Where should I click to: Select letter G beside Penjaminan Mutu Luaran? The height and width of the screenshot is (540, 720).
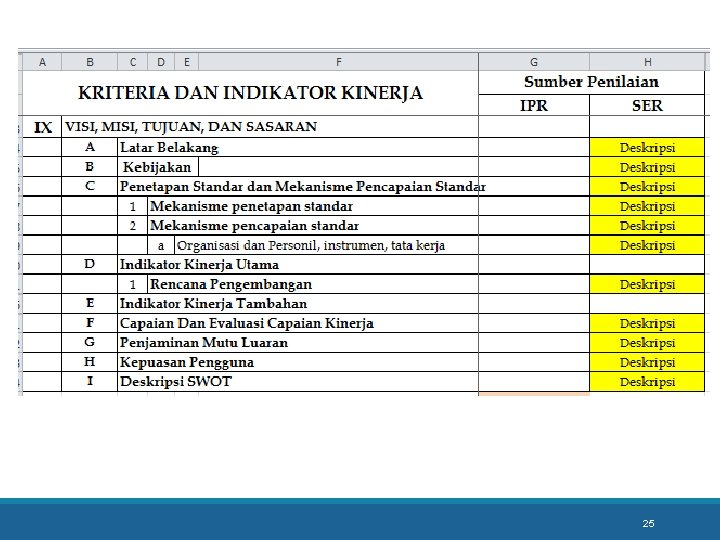click(x=90, y=343)
